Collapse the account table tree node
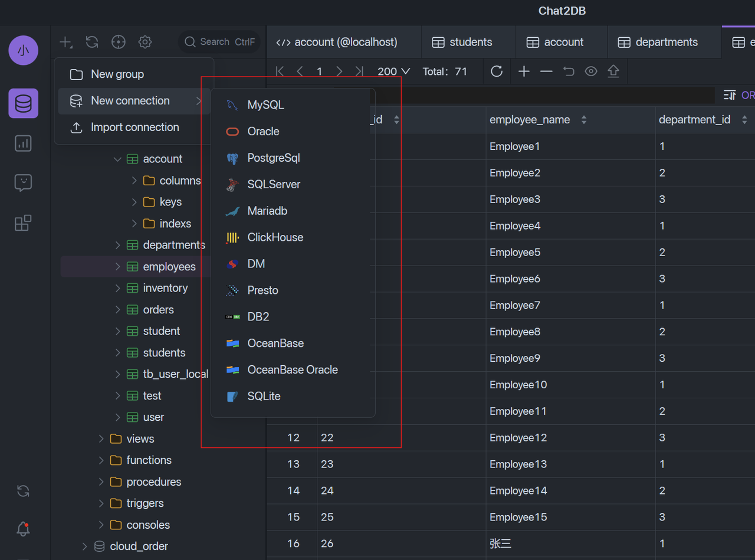This screenshot has width=755, height=560. click(x=117, y=159)
